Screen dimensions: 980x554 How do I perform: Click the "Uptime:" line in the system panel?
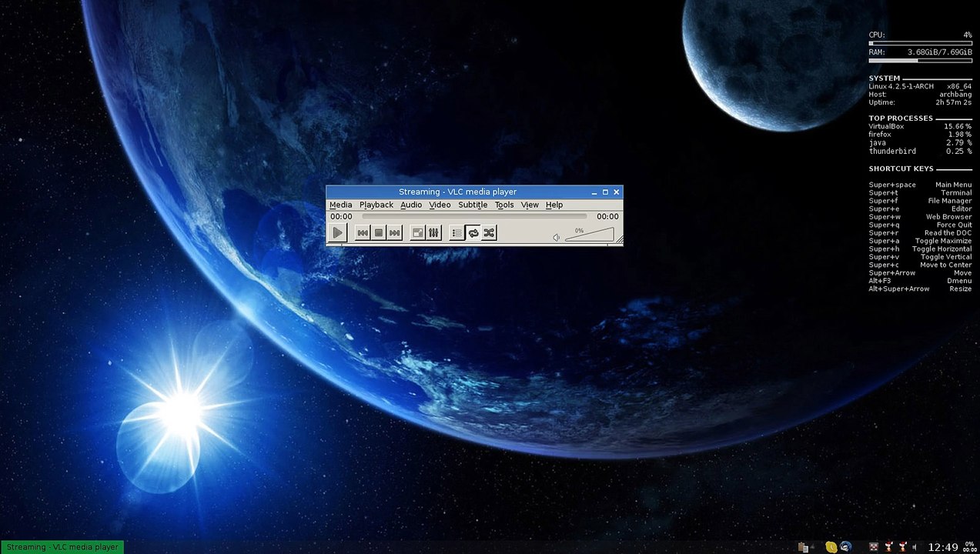[x=920, y=102]
